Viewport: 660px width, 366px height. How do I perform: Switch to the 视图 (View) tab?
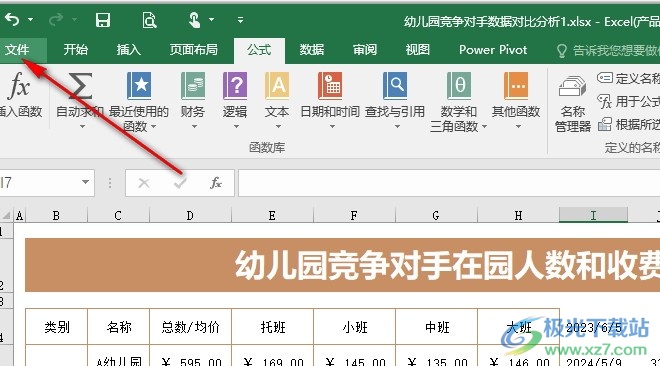tap(418, 50)
